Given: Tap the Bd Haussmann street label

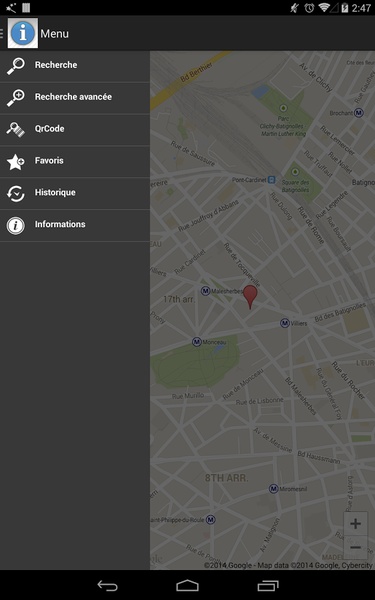Looking at the screenshot, I should coord(318,457).
